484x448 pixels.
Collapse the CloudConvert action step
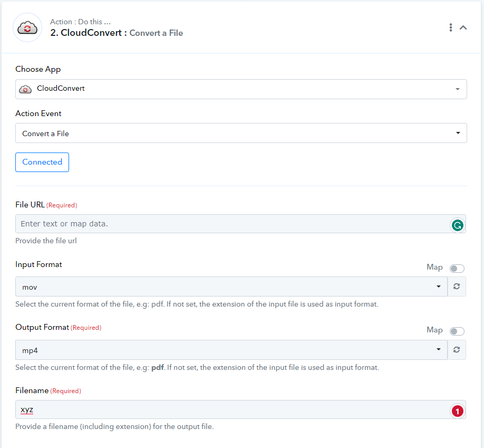coord(463,27)
